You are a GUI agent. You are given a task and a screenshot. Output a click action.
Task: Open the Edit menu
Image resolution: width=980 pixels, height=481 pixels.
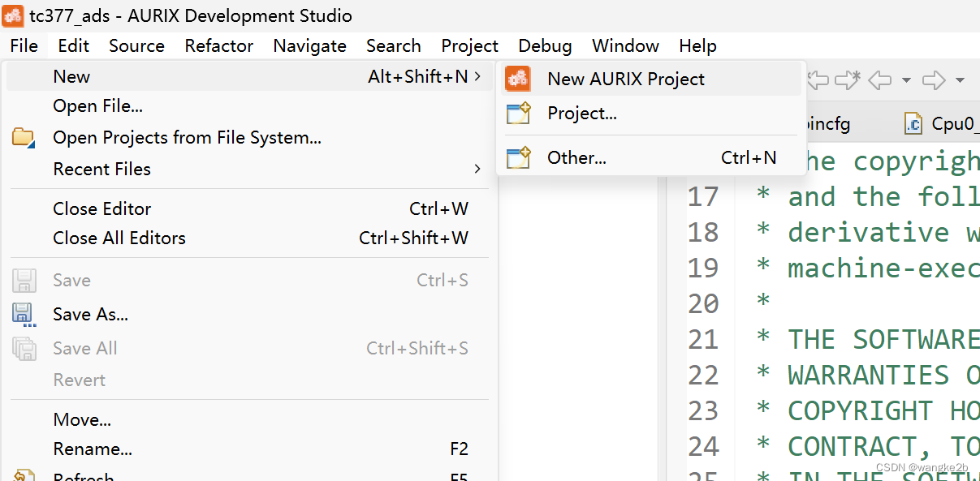pyautogui.click(x=73, y=45)
